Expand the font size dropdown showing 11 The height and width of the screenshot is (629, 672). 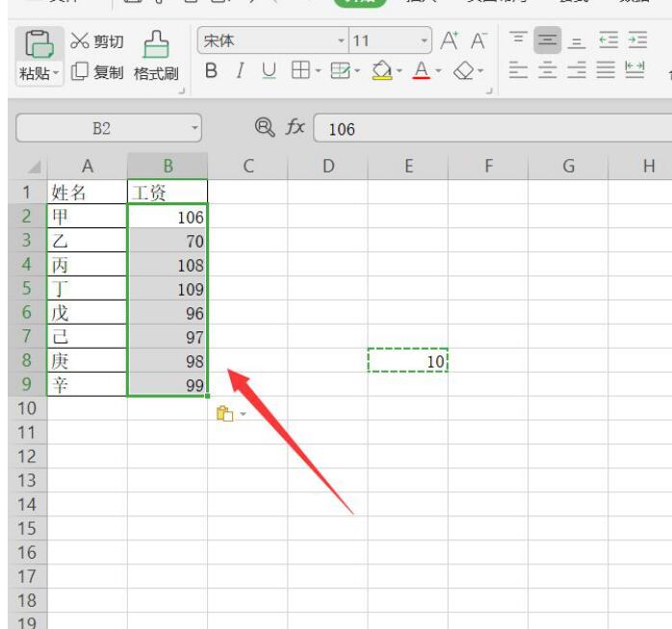424,40
